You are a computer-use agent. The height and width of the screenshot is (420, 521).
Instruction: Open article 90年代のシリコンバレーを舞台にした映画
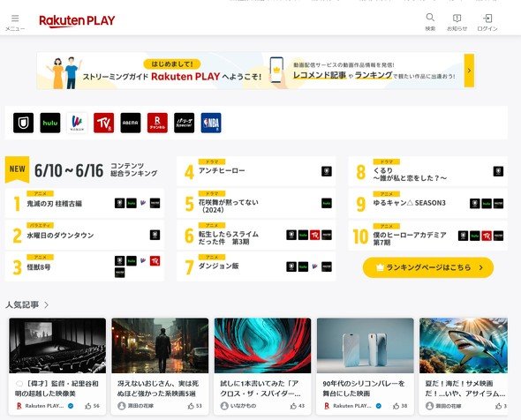364,388
